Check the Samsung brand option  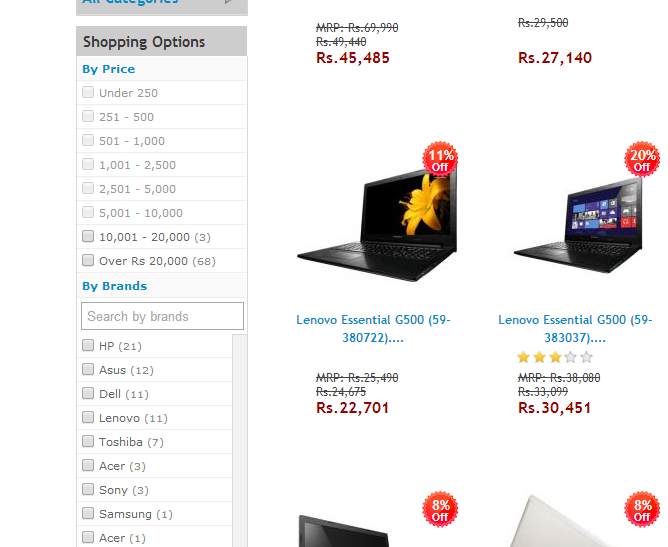tap(88, 513)
